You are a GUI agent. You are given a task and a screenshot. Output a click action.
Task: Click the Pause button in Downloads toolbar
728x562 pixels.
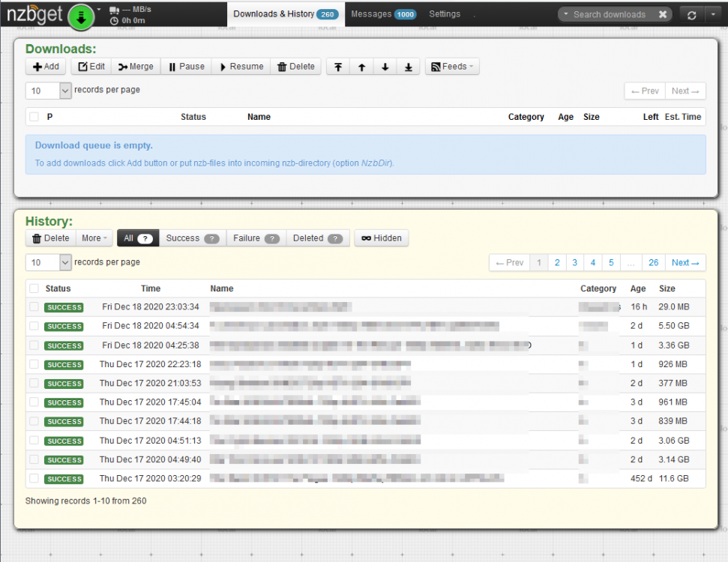tap(186, 67)
